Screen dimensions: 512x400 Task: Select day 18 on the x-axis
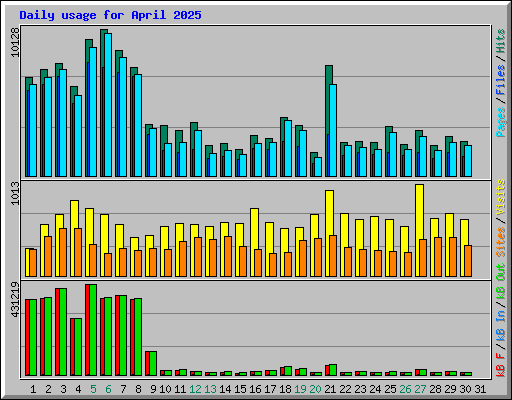pyautogui.click(x=285, y=389)
